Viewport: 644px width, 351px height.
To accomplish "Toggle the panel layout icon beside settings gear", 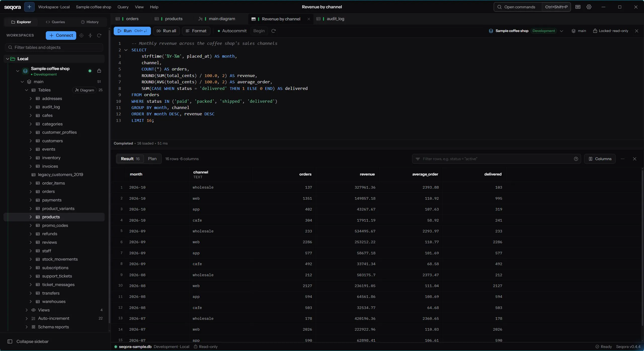I will pyautogui.click(x=578, y=7).
